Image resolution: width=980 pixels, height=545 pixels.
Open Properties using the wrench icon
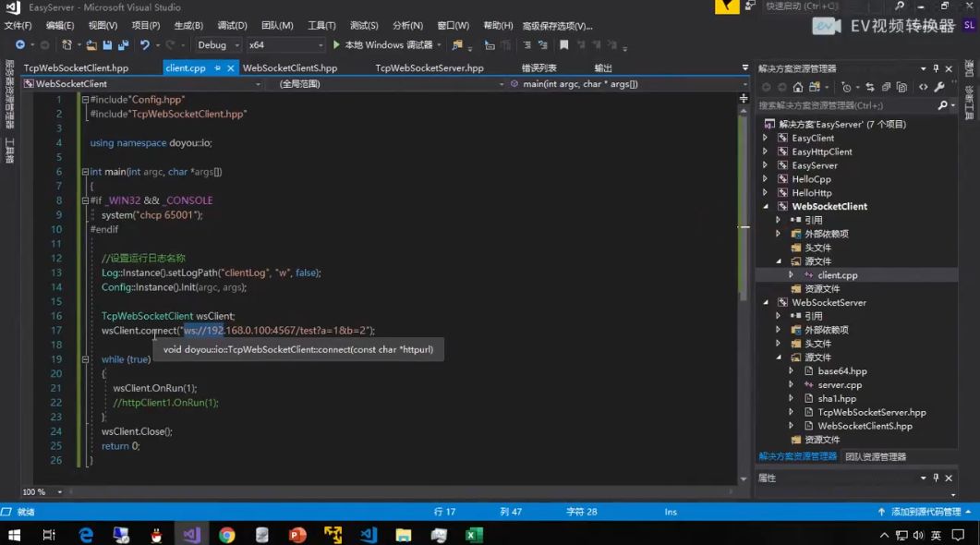[x=938, y=88]
